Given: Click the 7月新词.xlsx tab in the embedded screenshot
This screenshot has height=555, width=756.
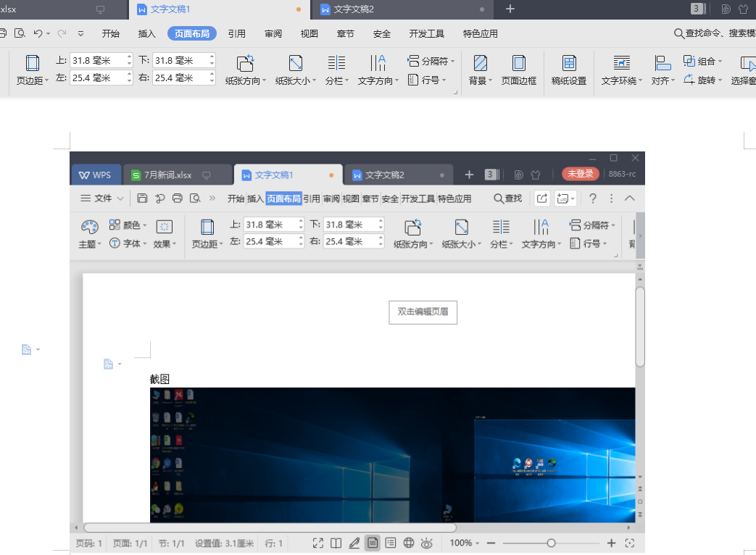Looking at the screenshot, I should coord(178,175).
